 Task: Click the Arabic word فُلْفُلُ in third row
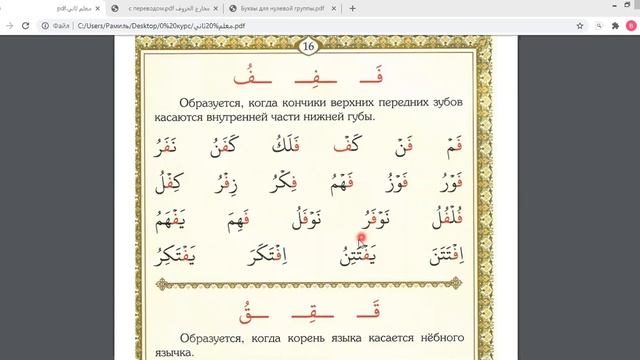point(447,219)
